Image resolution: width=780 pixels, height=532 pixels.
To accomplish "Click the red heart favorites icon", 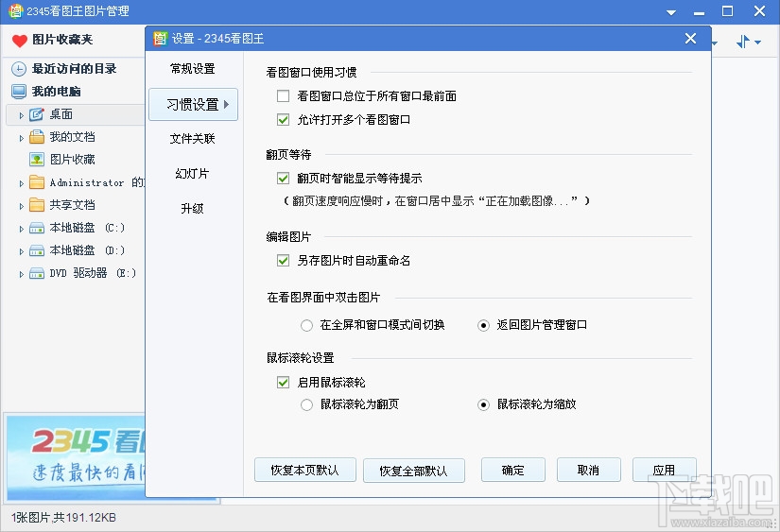I will point(20,41).
